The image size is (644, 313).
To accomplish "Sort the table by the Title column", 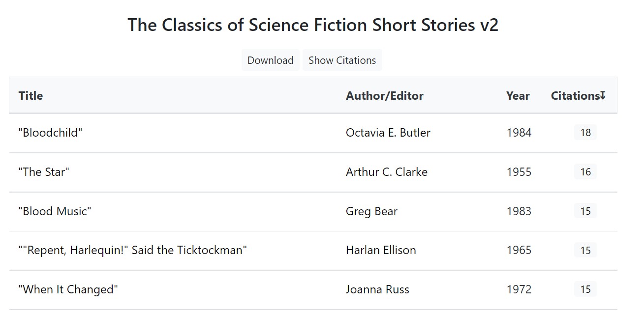I will pos(30,96).
